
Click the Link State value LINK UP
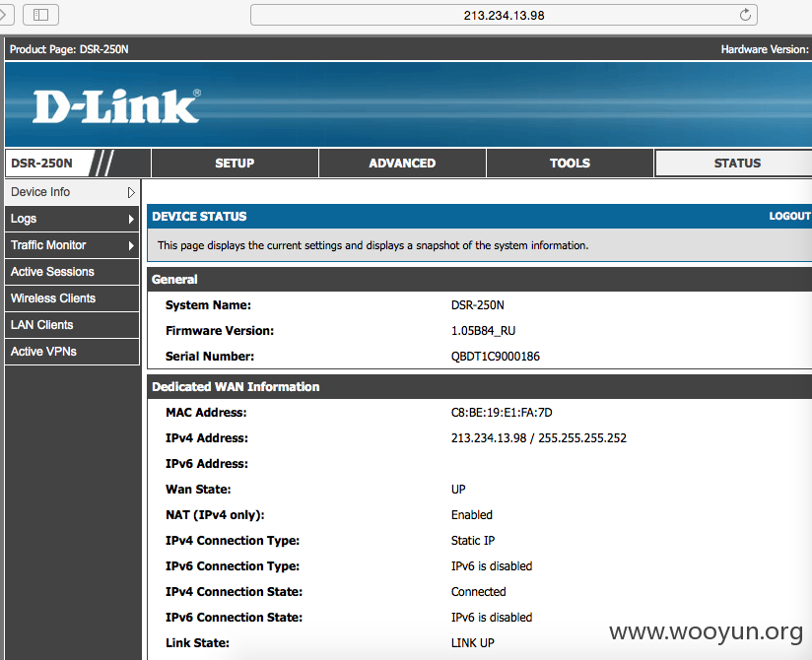point(472,643)
